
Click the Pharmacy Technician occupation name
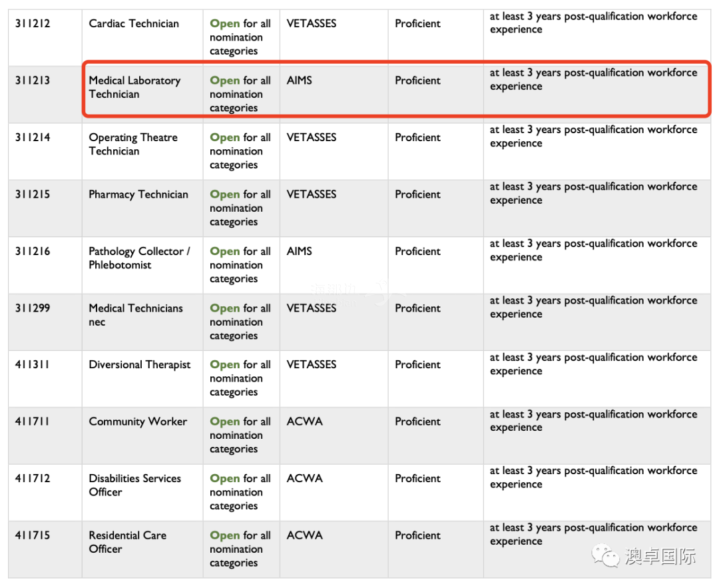click(x=138, y=194)
